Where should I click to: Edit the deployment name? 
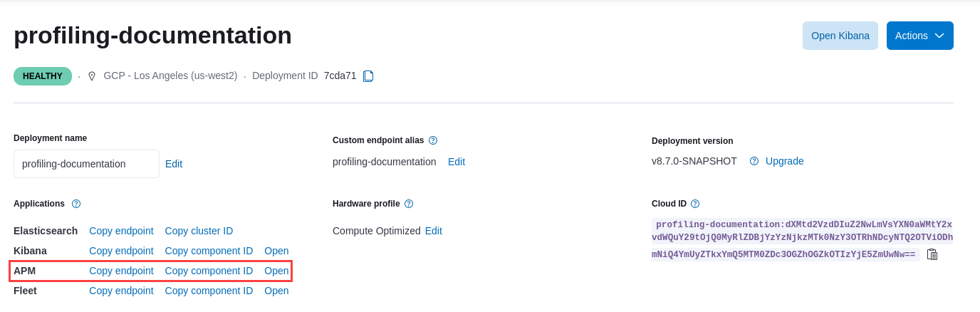coord(174,164)
